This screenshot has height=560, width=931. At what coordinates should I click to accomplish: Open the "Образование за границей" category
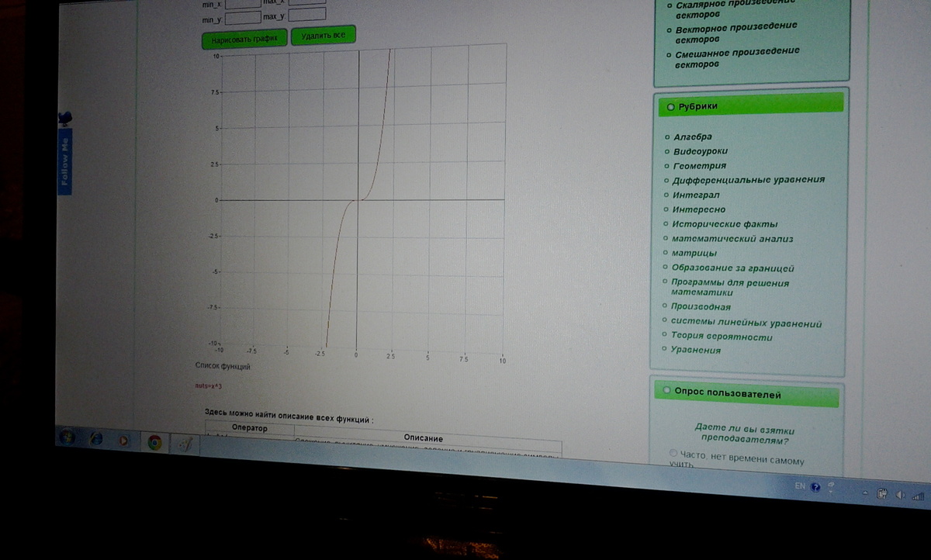(x=732, y=268)
